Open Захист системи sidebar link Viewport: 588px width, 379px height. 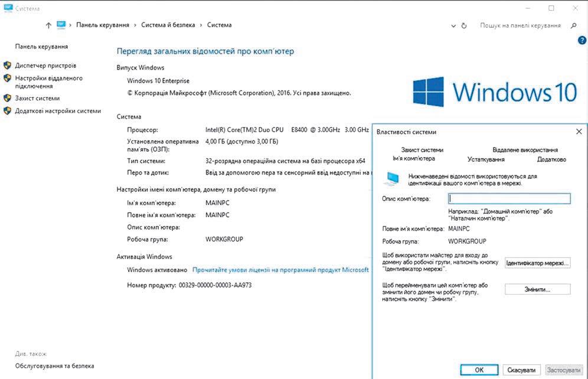tap(37, 98)
